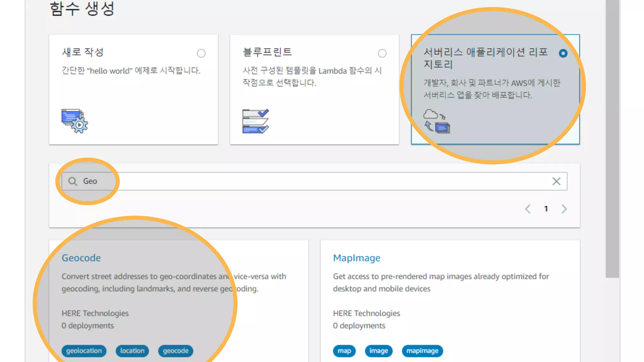Go to next results page arrow
The height and width of the screenshot is (362, 644).
coord(564,209)
